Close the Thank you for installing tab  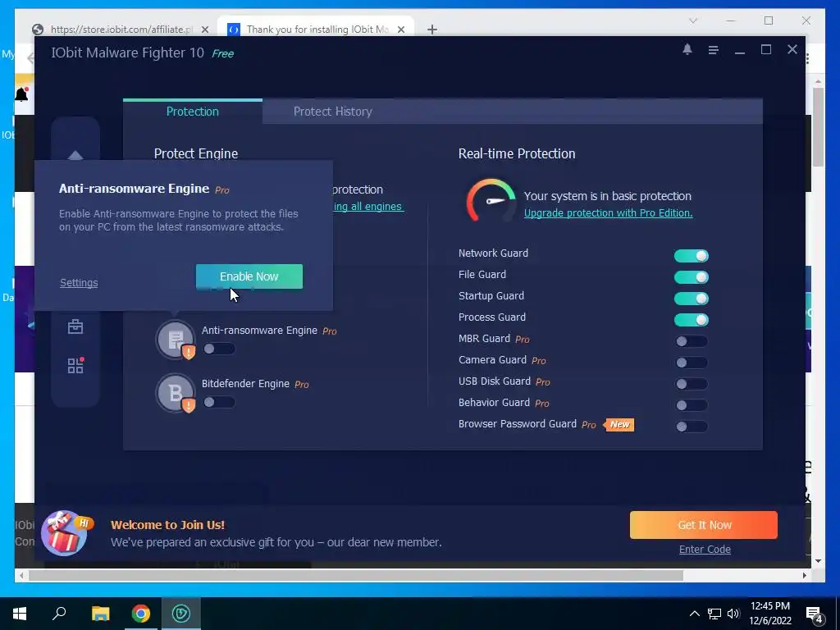400,30
